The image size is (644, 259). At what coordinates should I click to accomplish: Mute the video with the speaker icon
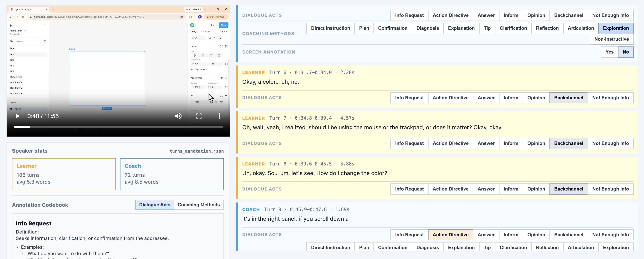tap(178, 116)
